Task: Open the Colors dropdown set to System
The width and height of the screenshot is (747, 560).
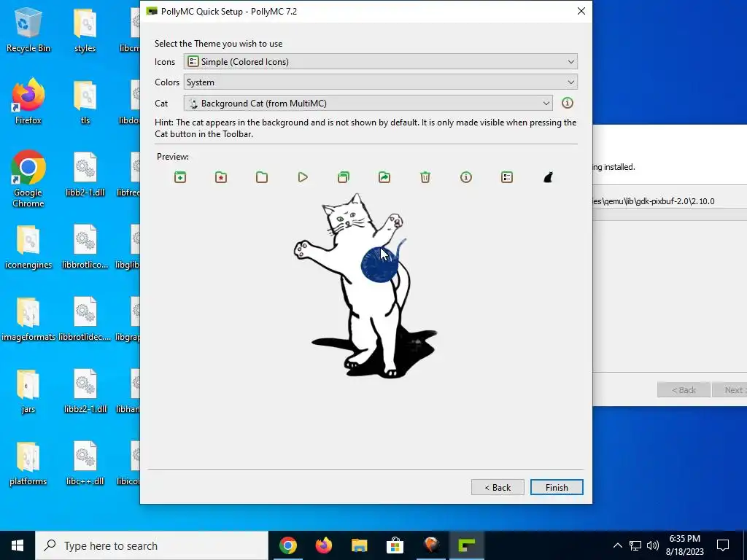Action: [x=381, y=82]
